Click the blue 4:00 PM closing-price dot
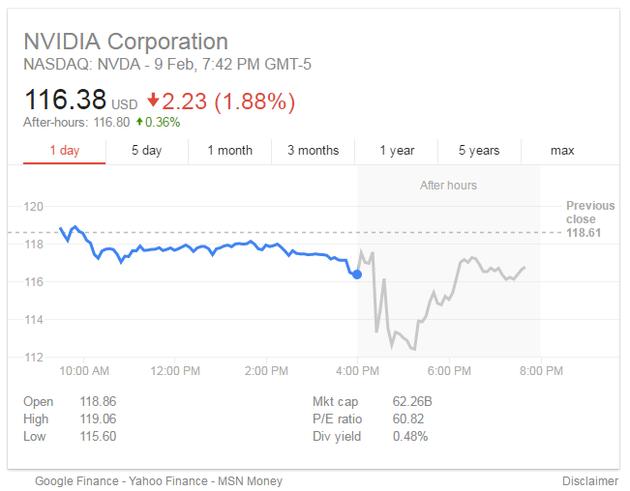 (357, 274)
